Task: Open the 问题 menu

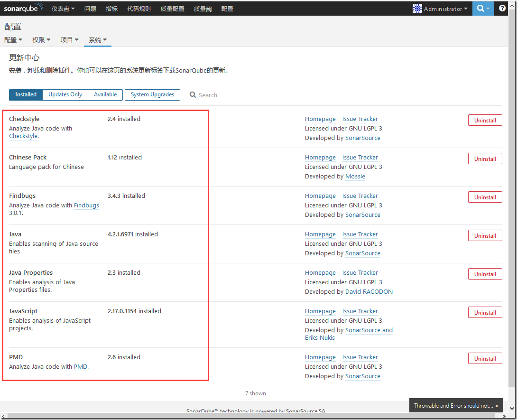Action: coord(90,9)
